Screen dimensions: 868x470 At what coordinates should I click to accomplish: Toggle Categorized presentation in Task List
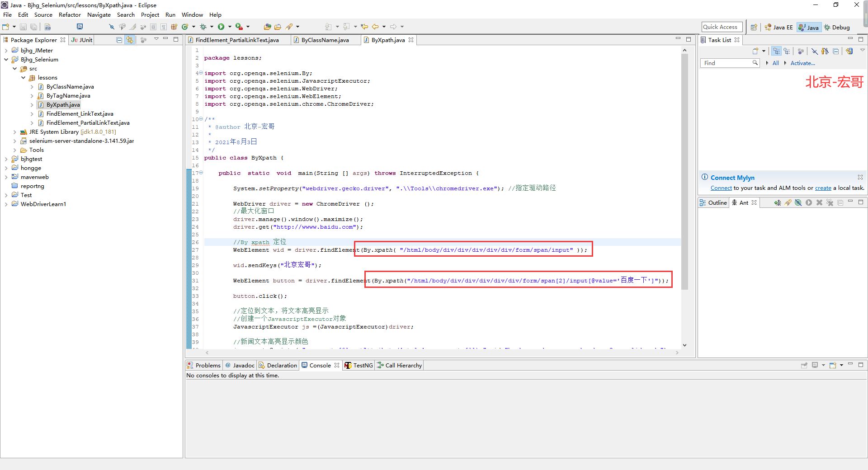tap(777, 51)
